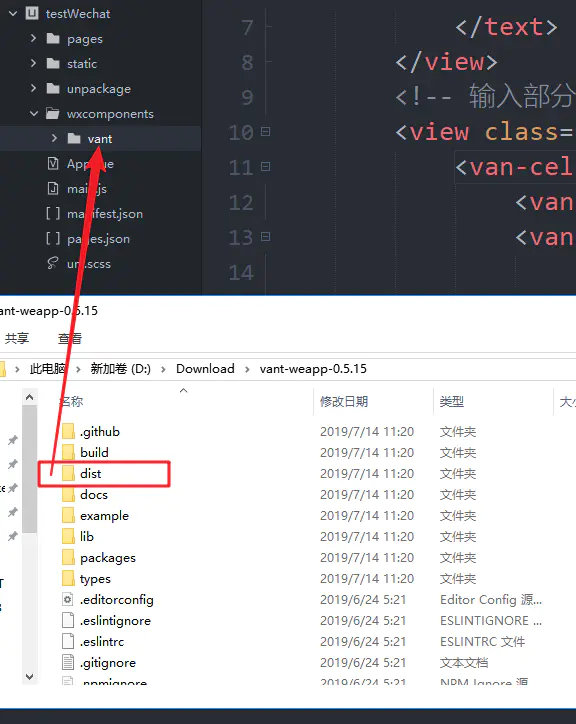Expand the static folder chevron

click(33, 63)
